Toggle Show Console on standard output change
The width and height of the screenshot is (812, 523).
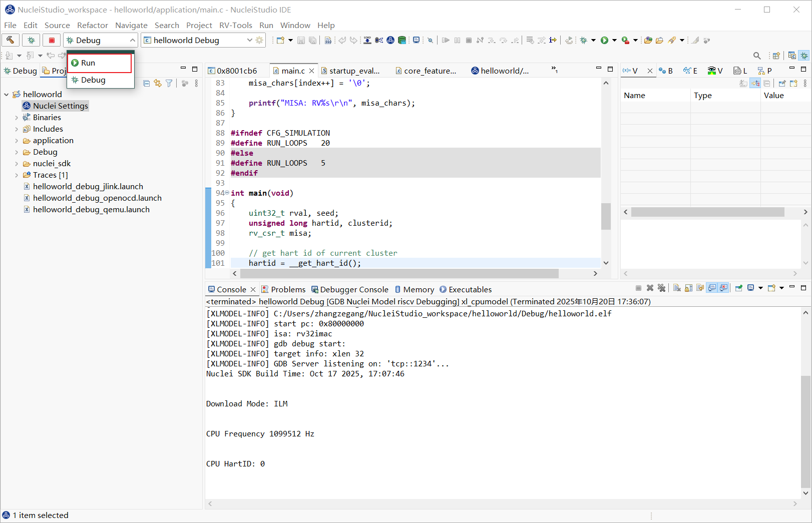pos(712,288)
